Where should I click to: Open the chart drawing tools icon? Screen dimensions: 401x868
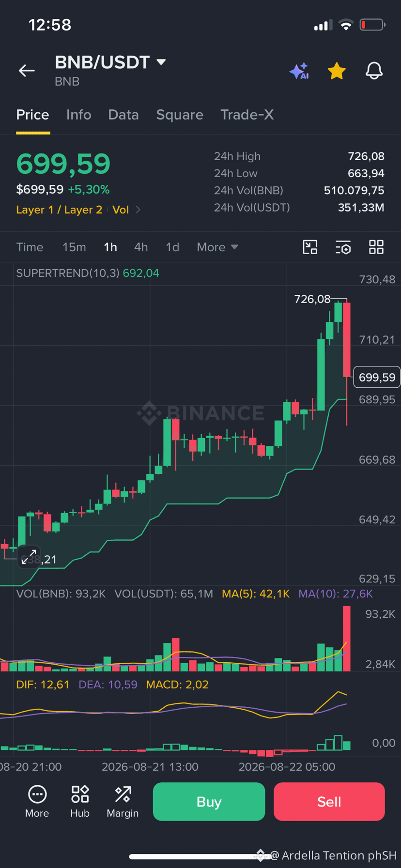coord(310,247)
